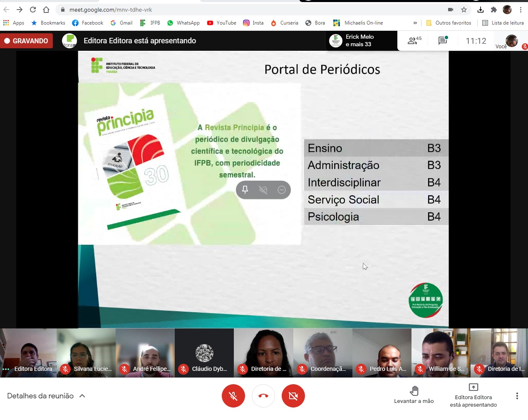Open the bookmarks overflow chevron
Image resolution: width=528 pixels, height=420 pixels.
coord(415,23)
